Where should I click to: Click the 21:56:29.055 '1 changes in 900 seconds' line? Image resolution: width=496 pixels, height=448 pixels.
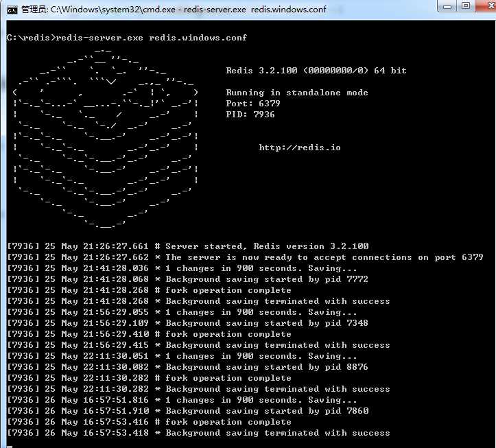pyautogui.click(x=182, y=312)
